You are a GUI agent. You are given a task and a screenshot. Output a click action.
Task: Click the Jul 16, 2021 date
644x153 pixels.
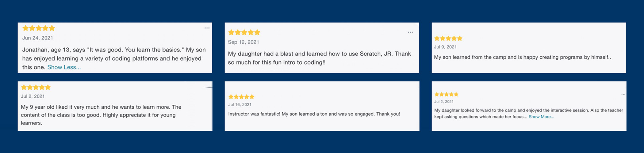tap(240, 105)
